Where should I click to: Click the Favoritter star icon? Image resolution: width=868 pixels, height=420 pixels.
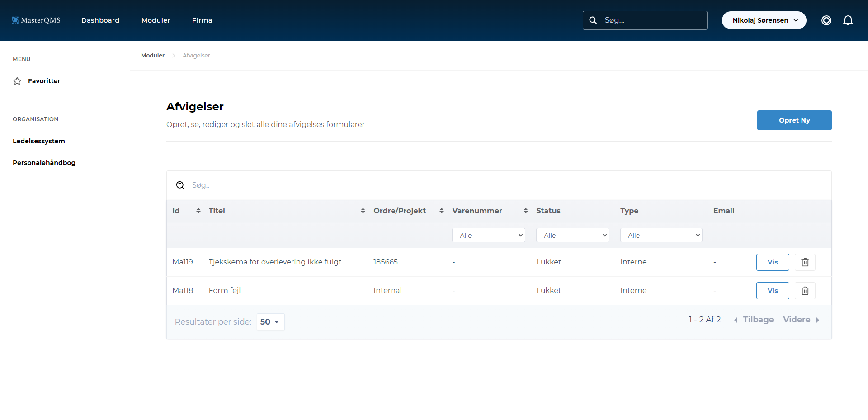click(17, 81)
